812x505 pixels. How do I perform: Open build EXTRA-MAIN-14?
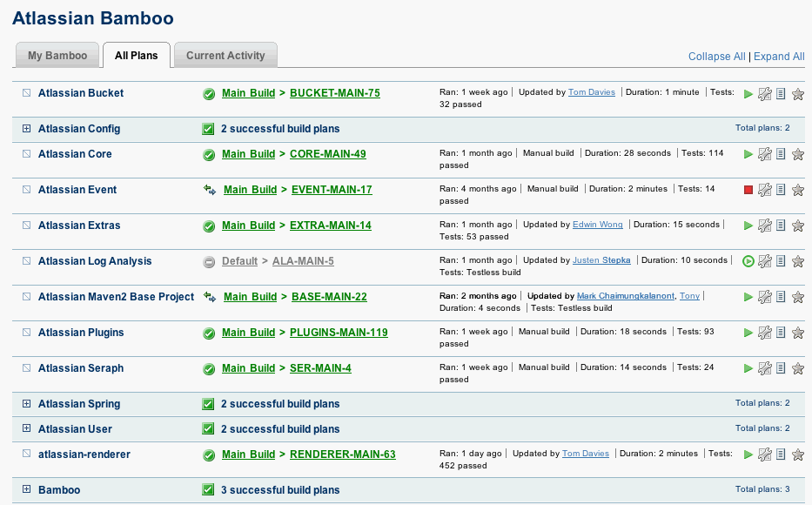coord(331,226)
